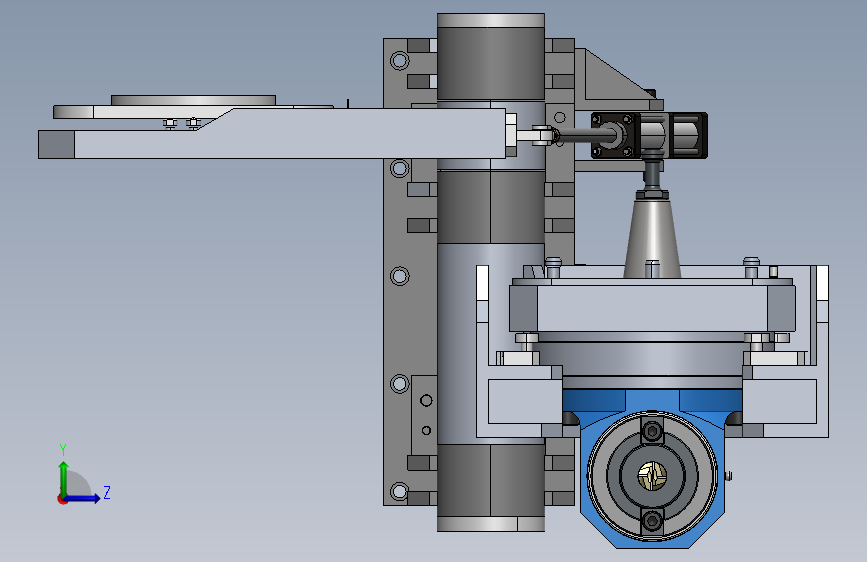
Task: Select the lower socket screw on the gearbox flange
Action: (x=652, y=520)
